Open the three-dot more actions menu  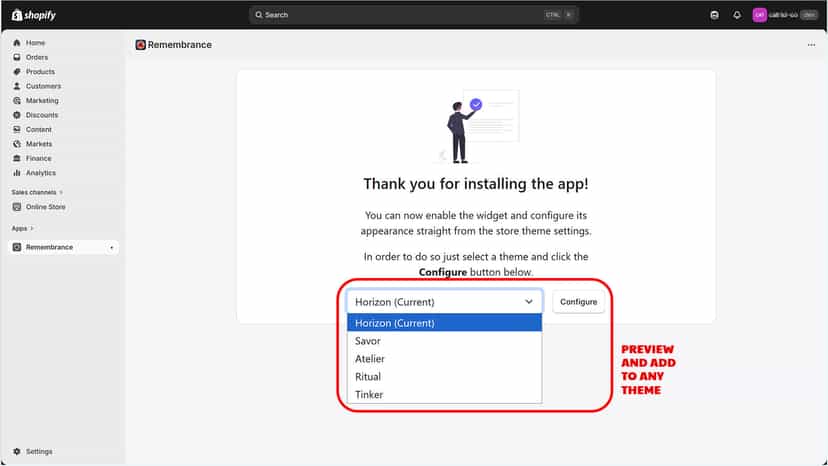[811, 45]
